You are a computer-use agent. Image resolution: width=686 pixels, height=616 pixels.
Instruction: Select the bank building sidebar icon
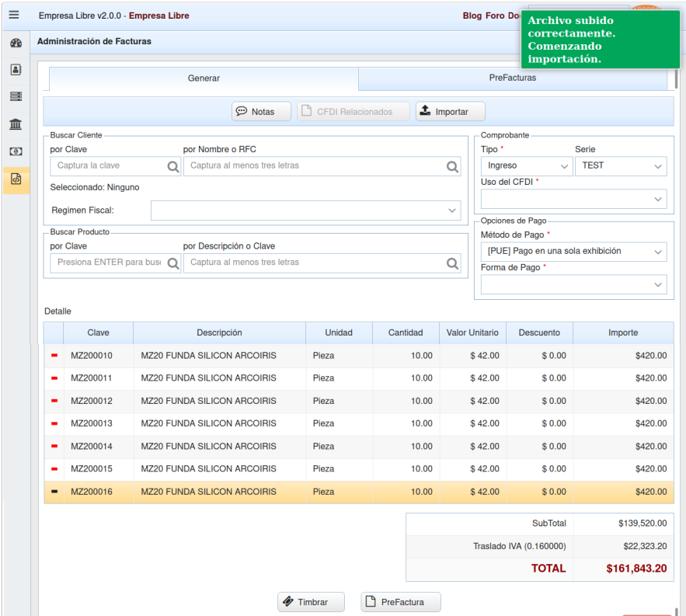tap(16, 124)
